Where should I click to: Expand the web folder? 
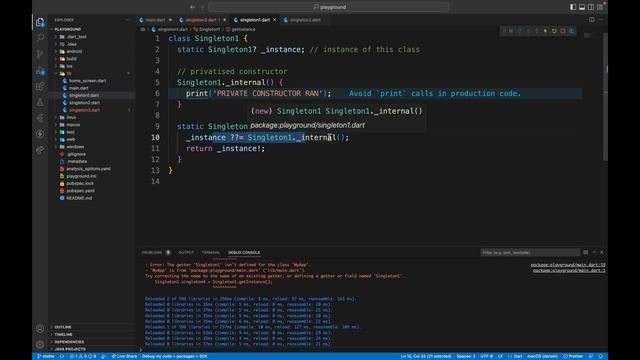pyautogui.click(x=92, y=140)
